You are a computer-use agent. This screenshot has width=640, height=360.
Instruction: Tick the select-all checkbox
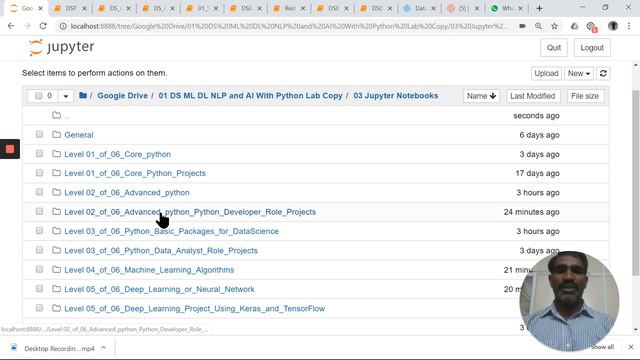tap(38, 96)
